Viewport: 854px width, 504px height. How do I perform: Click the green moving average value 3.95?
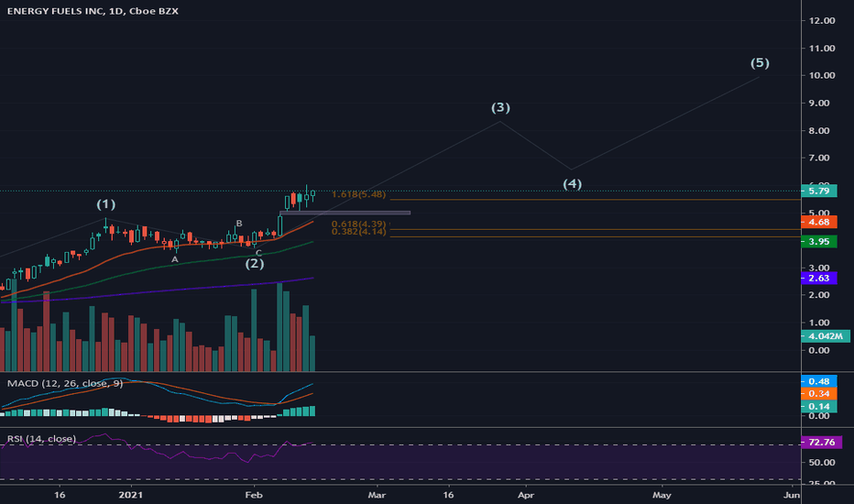pos(818,242)
